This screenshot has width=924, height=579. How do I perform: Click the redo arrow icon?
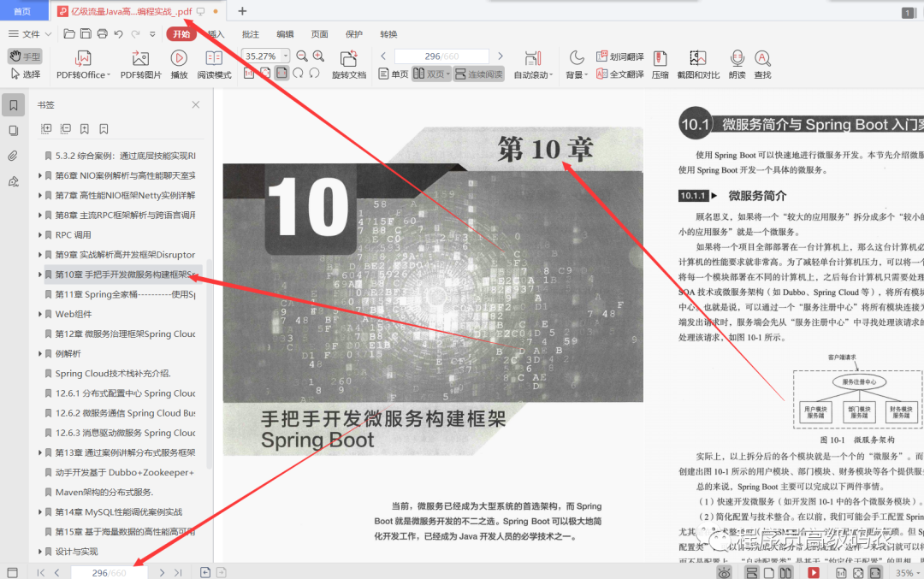coord(135,34)
